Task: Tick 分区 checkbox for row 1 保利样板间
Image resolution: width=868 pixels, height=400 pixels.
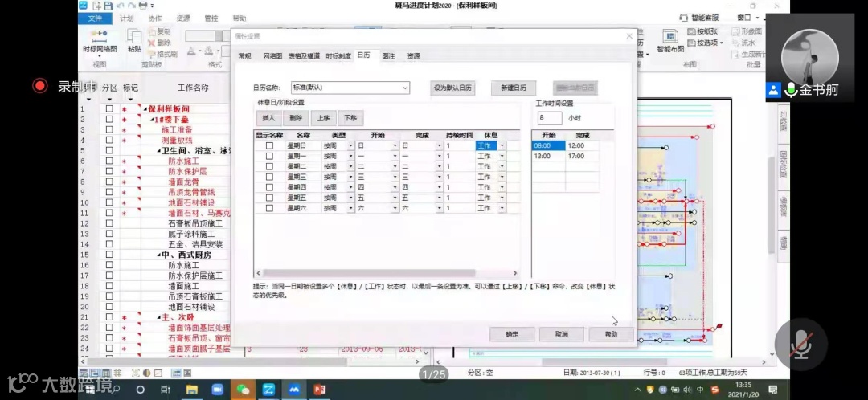Action: coord(109,109)
